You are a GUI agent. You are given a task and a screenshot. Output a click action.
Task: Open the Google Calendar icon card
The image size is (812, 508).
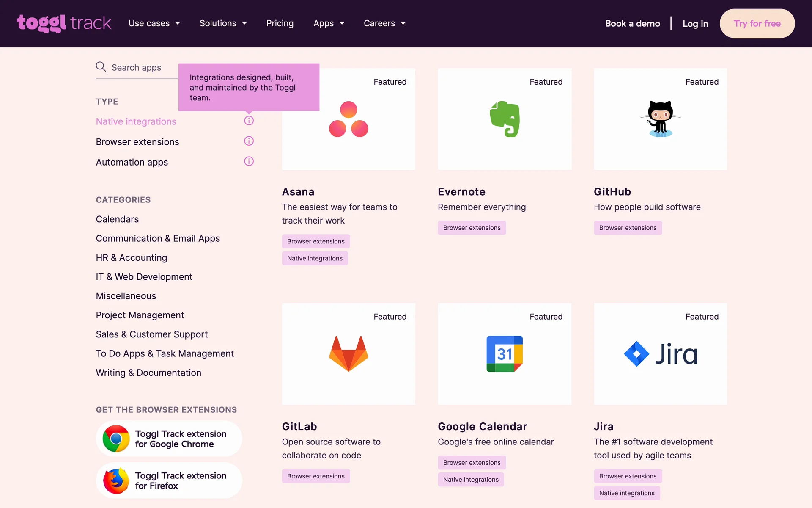click(x=504, y=353)
